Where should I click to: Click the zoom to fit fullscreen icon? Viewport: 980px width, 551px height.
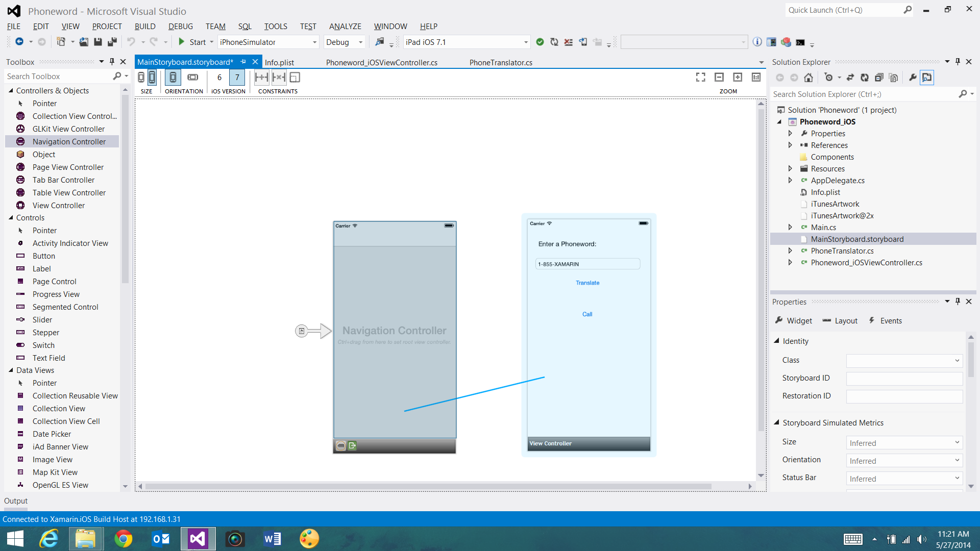coord(701,77)
